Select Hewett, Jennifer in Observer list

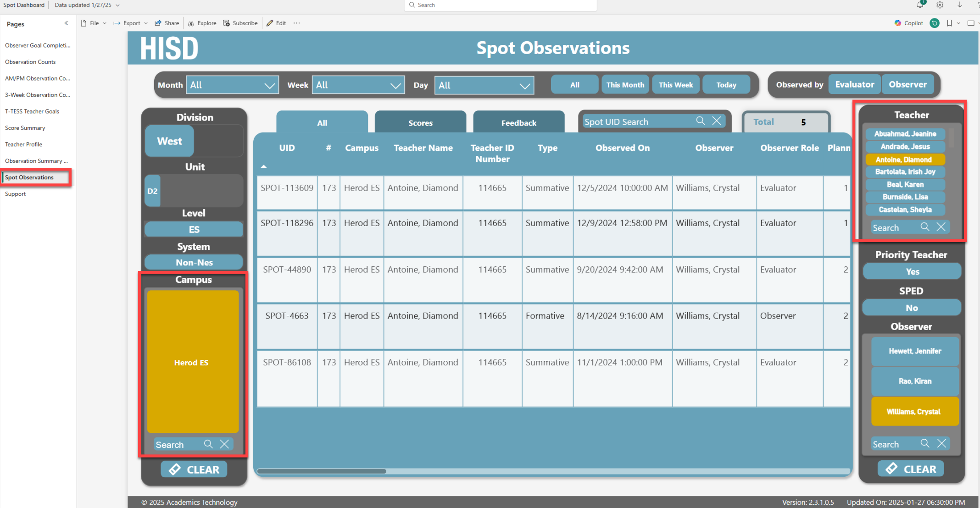click(x=915, y=351)
